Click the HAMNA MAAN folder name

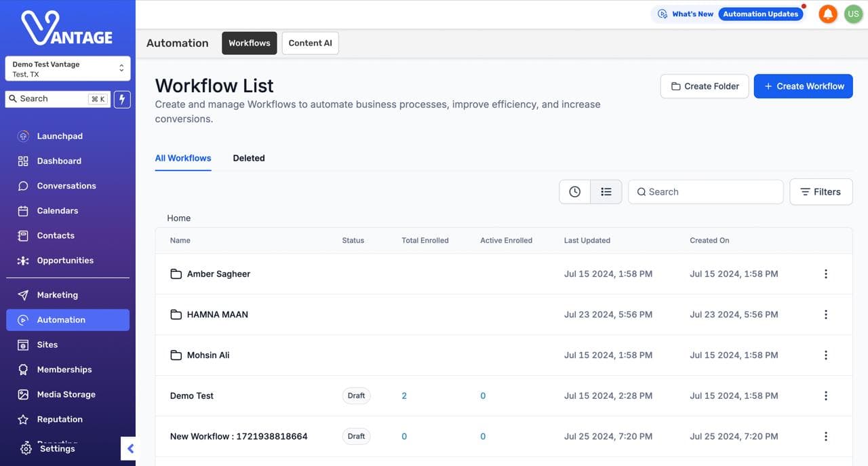[x=218, y=315]
